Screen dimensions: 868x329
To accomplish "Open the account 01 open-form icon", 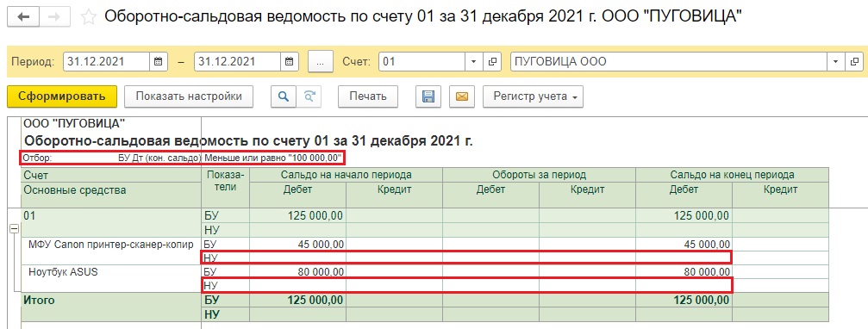I will click(492, 62).
